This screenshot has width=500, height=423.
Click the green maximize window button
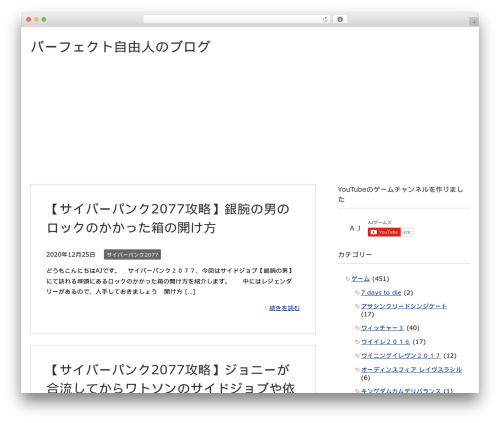point(44,20)
